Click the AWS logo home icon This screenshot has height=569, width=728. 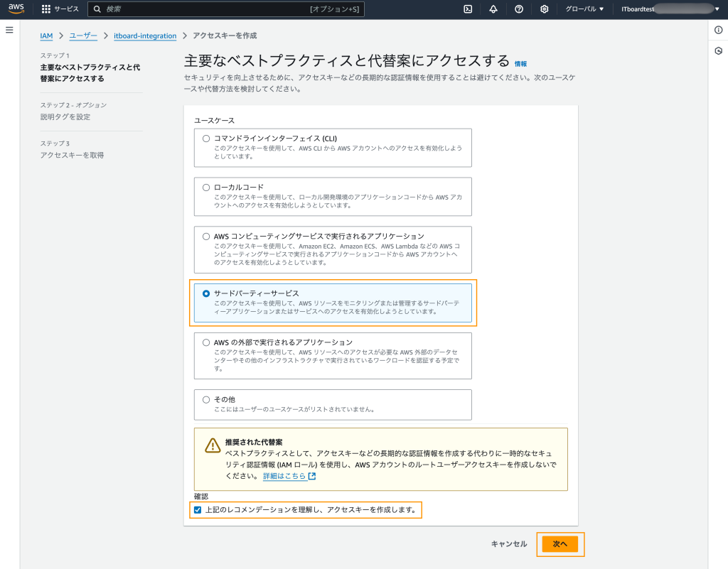coord(16,9)
